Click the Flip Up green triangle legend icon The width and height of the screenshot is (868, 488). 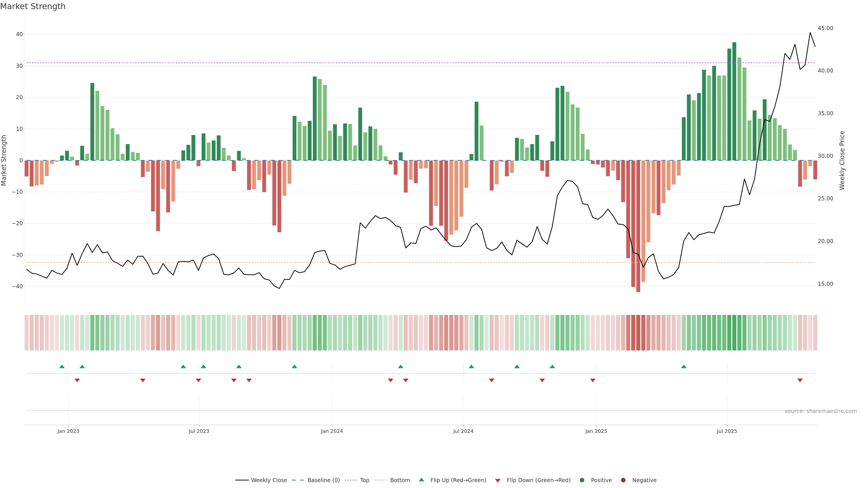coord(421,480)
